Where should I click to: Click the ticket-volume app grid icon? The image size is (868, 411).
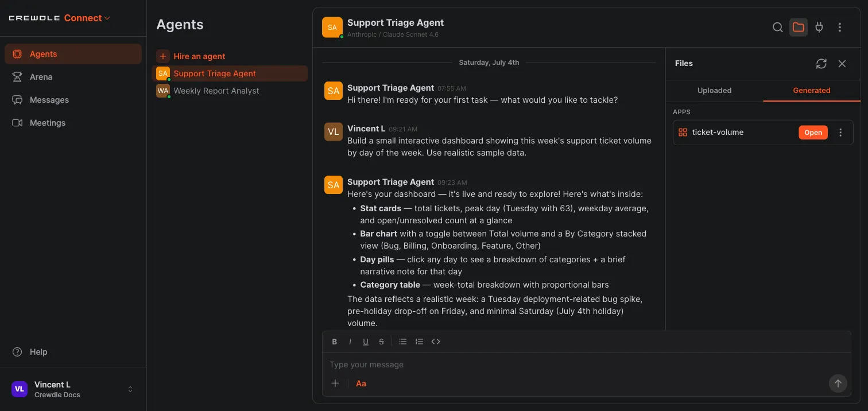point(683,133)
